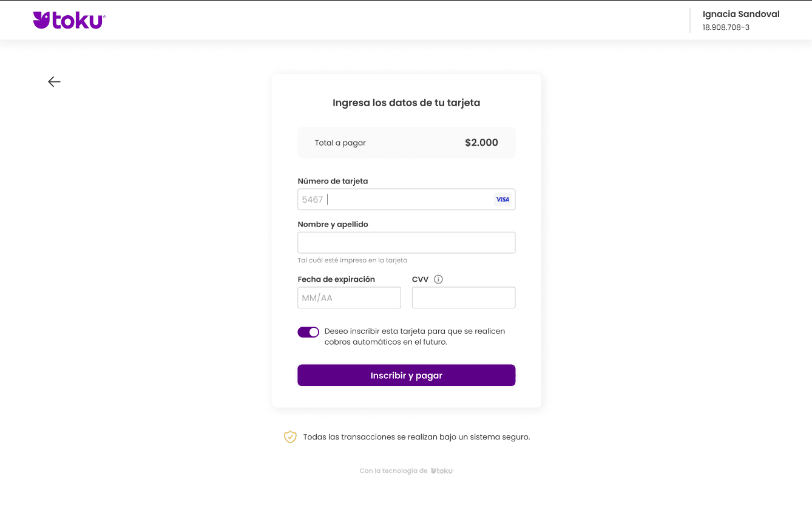
Task: Click the user name Ignacia Sandoval
Action: [741, 15]
